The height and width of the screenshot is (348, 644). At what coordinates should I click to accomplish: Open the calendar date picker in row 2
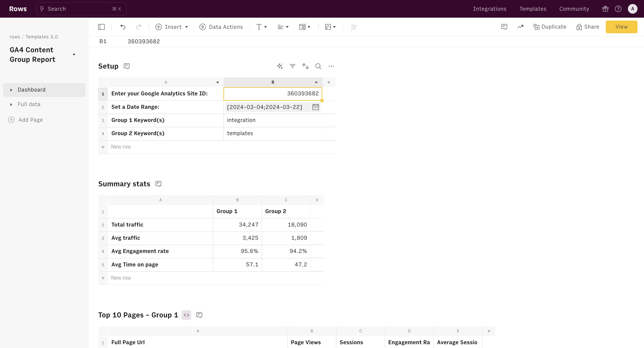316,107
